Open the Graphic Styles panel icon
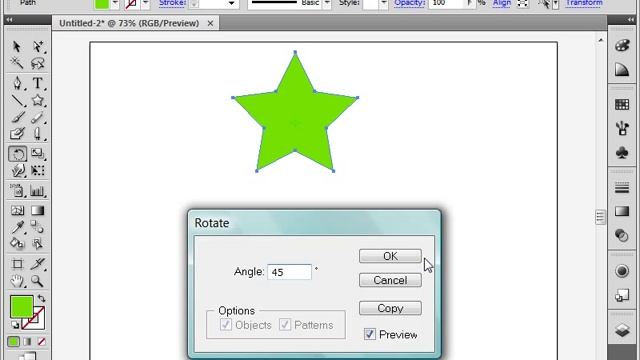The image size is (640, 360). point(622,295)
